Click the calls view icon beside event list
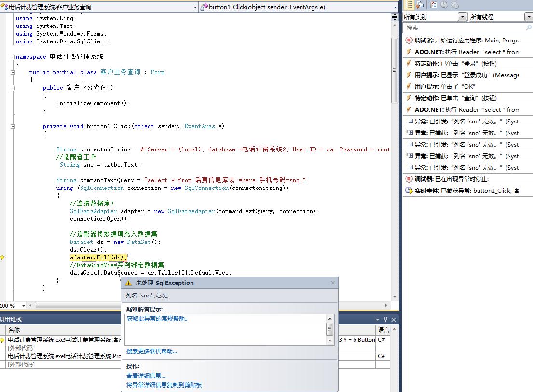This screenshot has width=533, height=392. (420, 5)
